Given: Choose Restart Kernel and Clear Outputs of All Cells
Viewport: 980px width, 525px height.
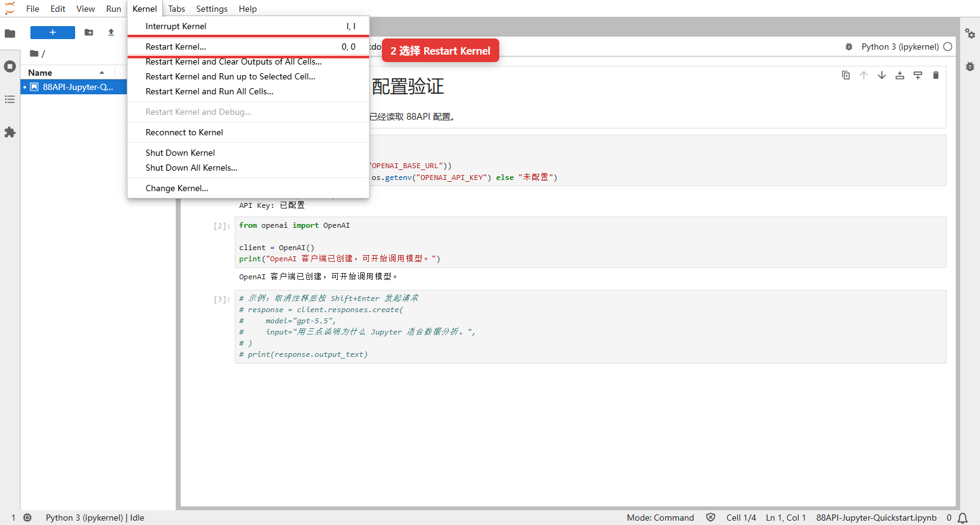Looking at the screenshot, I should (x=248, y=61).
